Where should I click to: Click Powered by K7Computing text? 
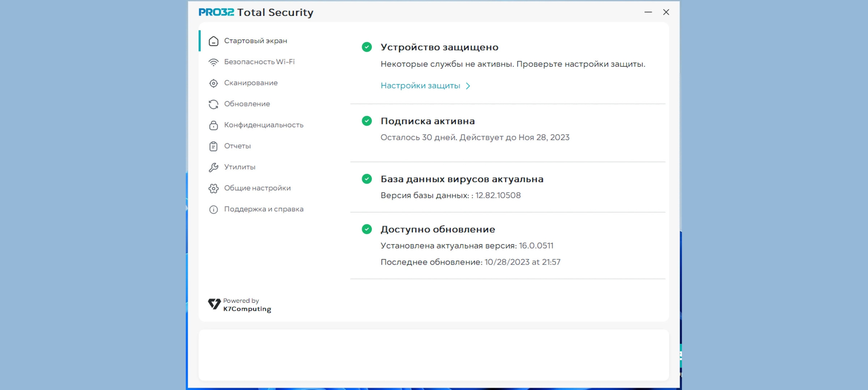click(247, 305)
